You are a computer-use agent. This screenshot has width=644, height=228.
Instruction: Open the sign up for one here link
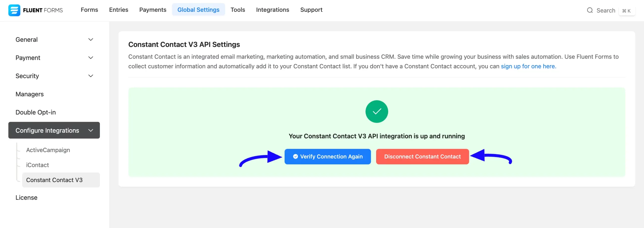528,66
